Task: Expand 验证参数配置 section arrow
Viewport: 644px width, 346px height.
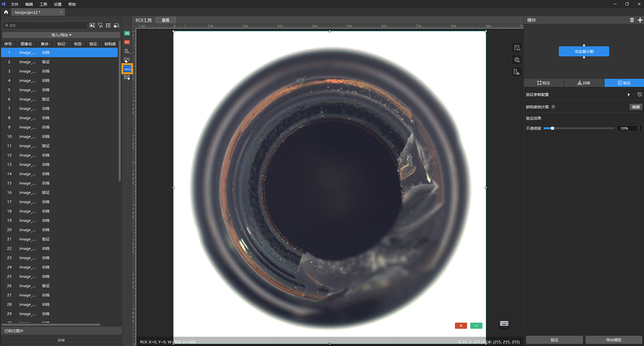Action: (629, 94)
